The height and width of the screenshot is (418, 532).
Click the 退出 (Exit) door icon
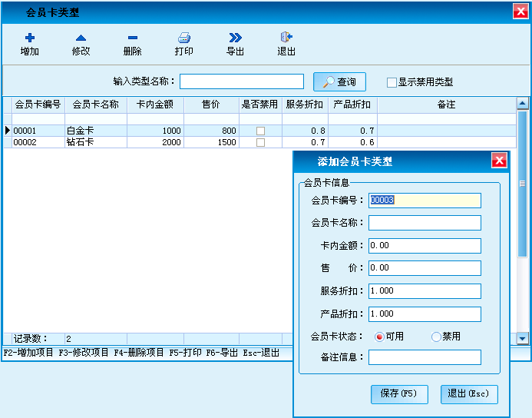[286, 38]
